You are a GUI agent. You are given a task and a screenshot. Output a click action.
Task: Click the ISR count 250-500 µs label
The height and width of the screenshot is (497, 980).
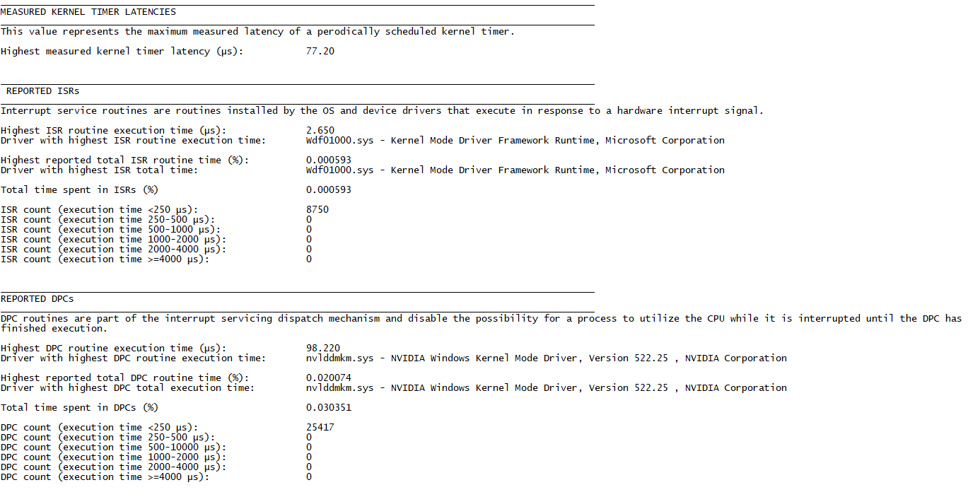point(107,219)
